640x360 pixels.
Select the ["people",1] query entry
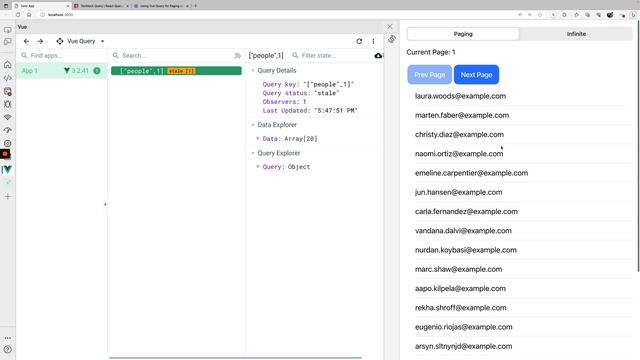click(x=176, y=71)
